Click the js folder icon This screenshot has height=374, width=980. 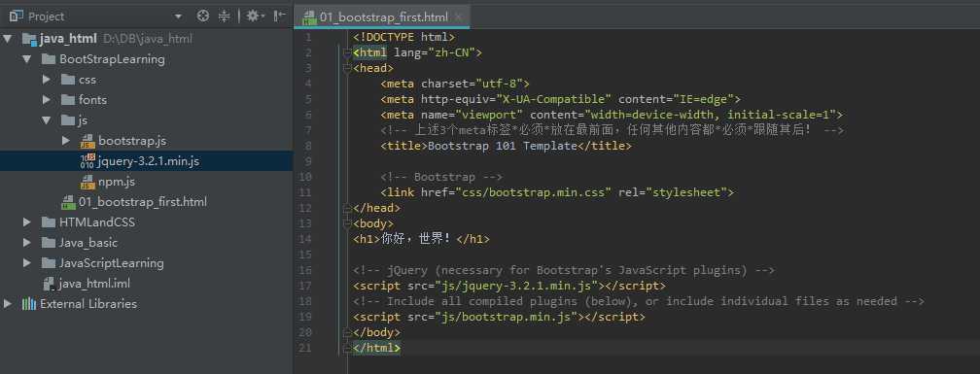tap(68, 120)
